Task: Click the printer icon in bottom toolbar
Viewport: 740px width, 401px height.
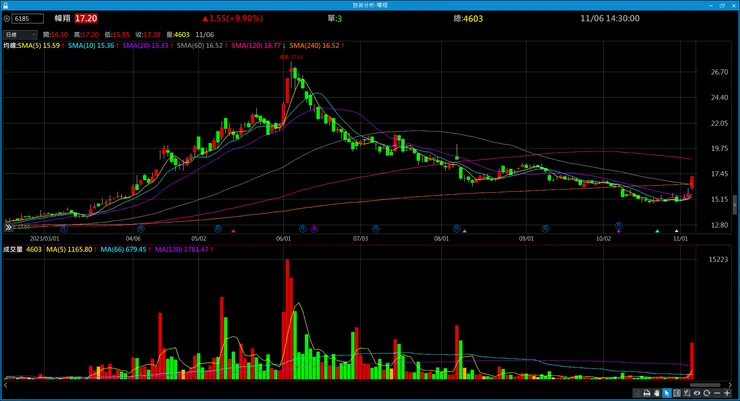Action: pos(647,393)
